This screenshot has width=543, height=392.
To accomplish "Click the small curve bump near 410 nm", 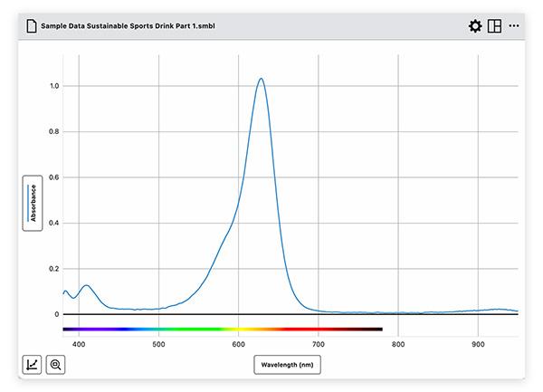I will pos(87,286).
